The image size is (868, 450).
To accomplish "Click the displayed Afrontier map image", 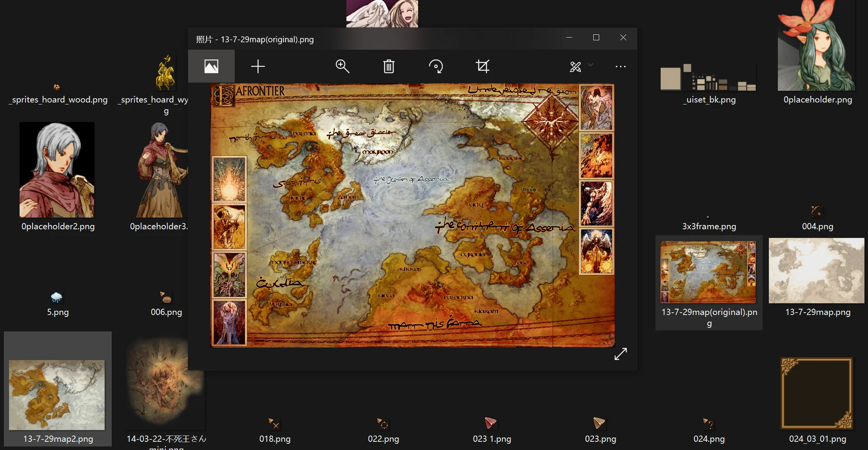I will pyautogui.click(x=412, y=215).
